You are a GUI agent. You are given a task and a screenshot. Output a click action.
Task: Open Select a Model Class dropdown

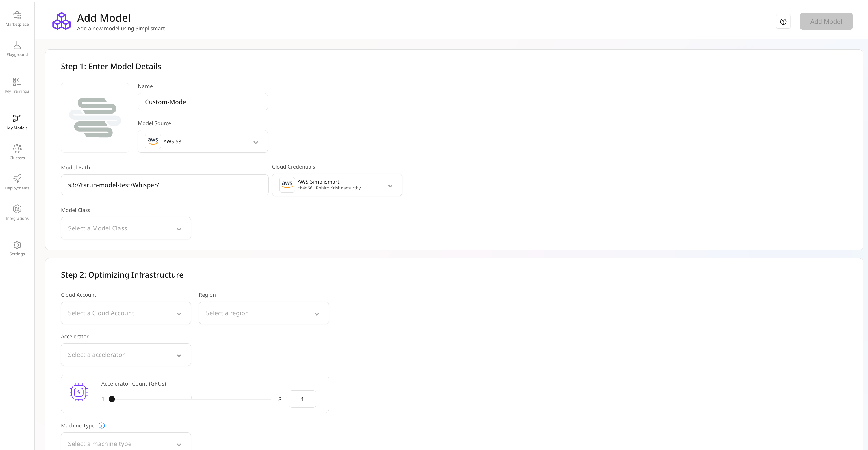point(126,228)
